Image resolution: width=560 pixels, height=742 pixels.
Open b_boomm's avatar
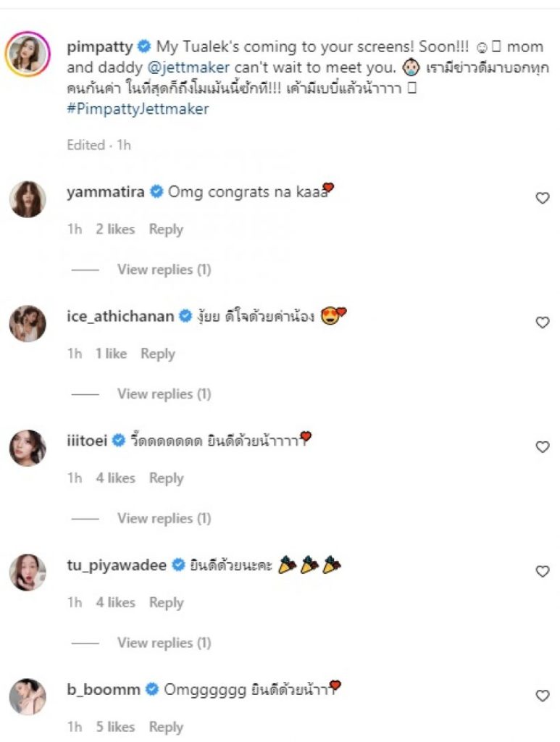28,696
